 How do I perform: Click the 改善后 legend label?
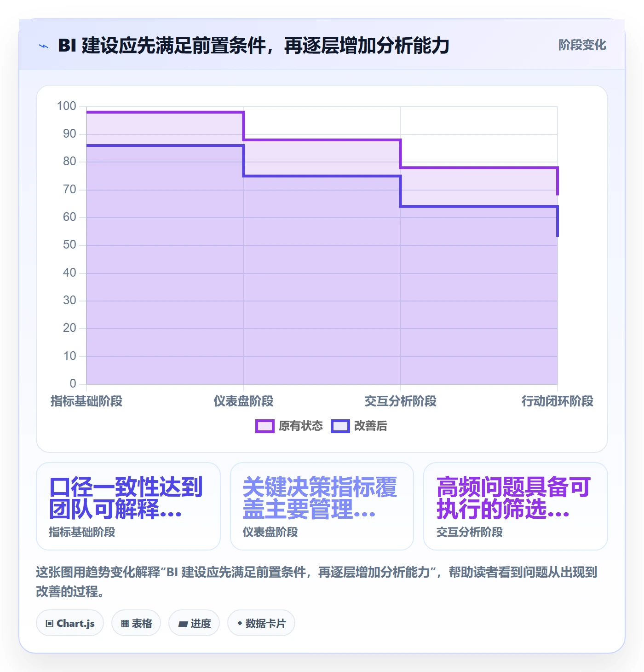click(x=371, y=426)
